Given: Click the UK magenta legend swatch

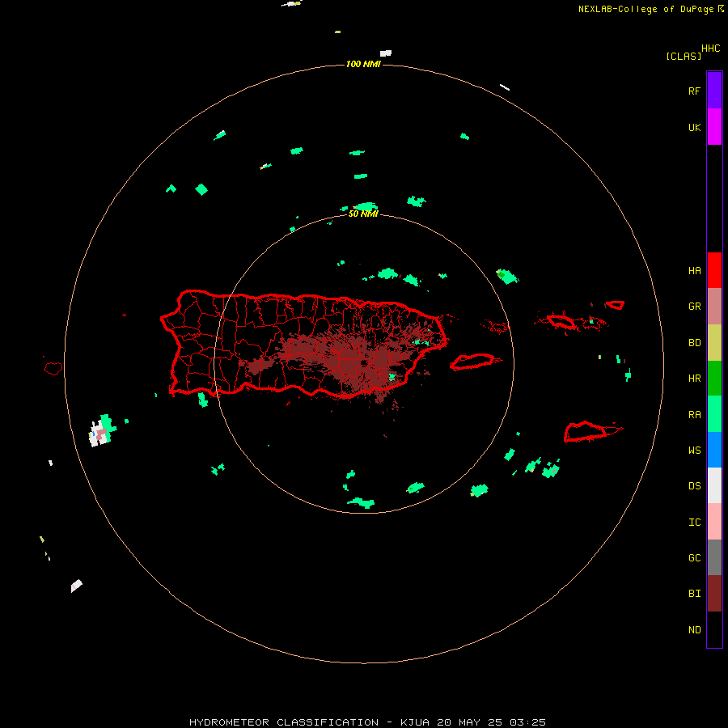Looking at the screenshot, I should pos(714,126).
